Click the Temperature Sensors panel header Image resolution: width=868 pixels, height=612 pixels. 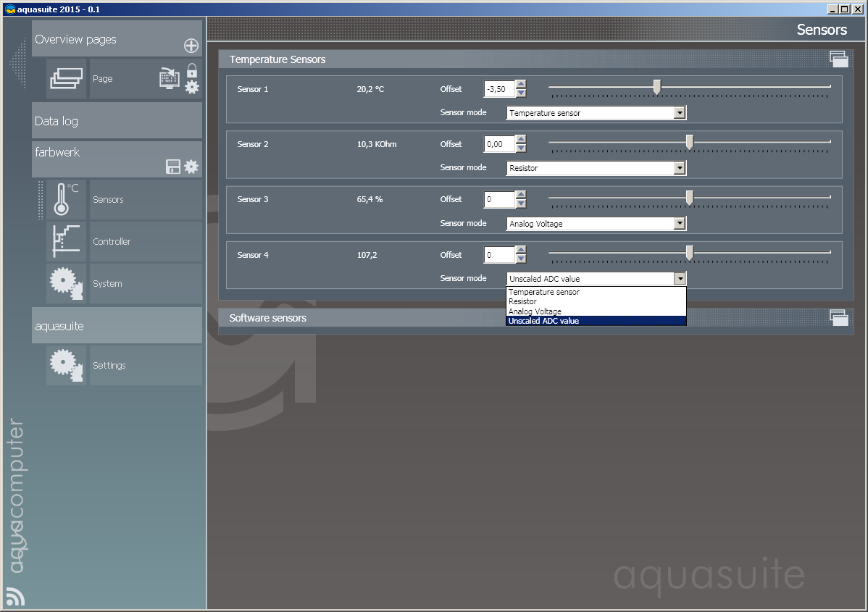536,59
